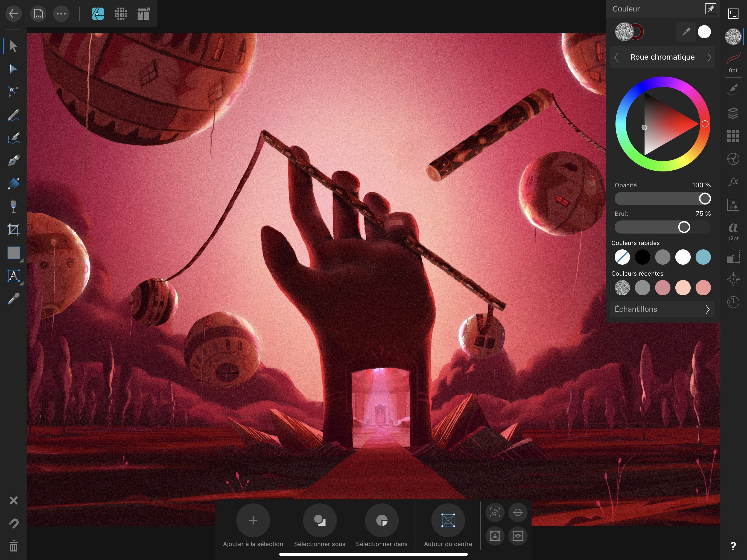Toggle 'Ajouter à la sélection' mode

(253, 520)
